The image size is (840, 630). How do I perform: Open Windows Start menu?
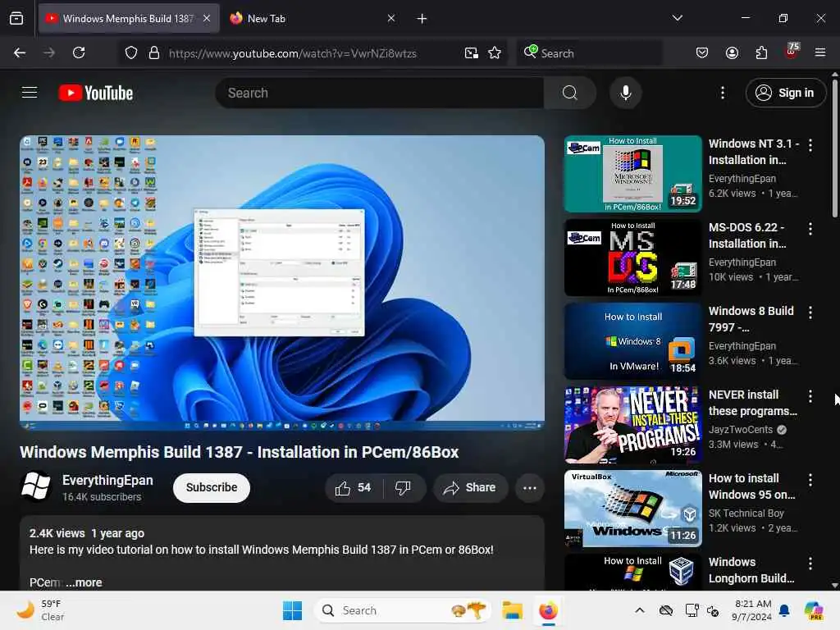(x=293, y=610)
